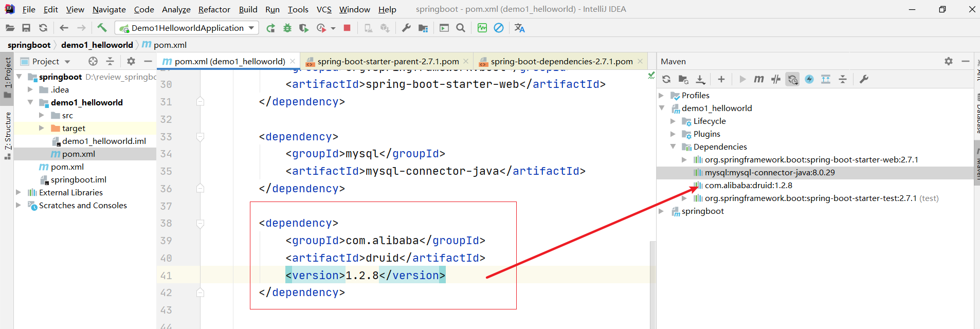Switch to the spring-boot-starter-parent-2.7.1.pom tab
Viewport: 980px width, 329px height.
pyautogui.click(x=388, y=62)
